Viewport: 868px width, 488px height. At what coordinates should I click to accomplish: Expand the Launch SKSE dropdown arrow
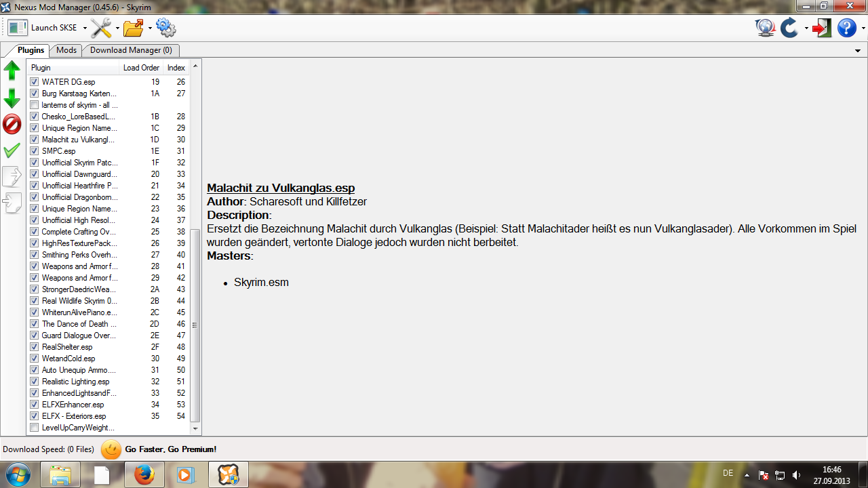85,28
